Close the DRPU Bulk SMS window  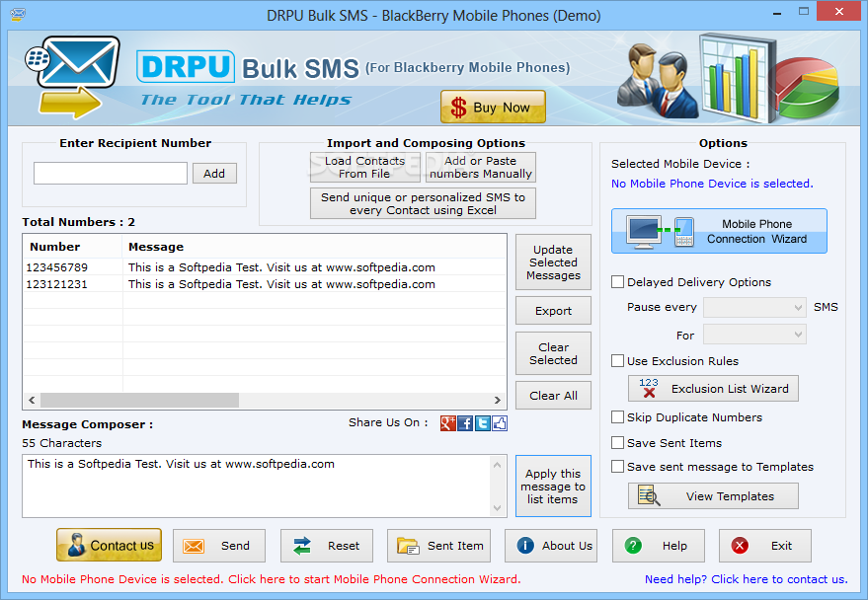tap(838, 11)
